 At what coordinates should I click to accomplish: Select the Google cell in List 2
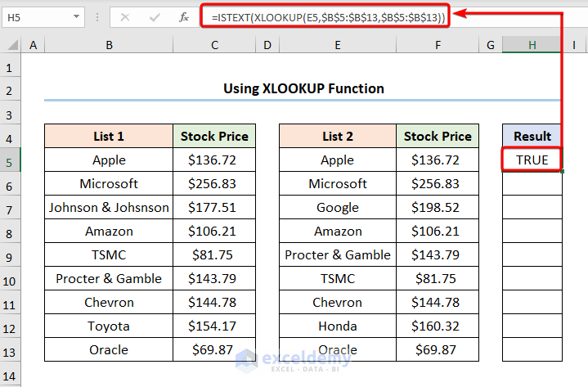(337, 208)
